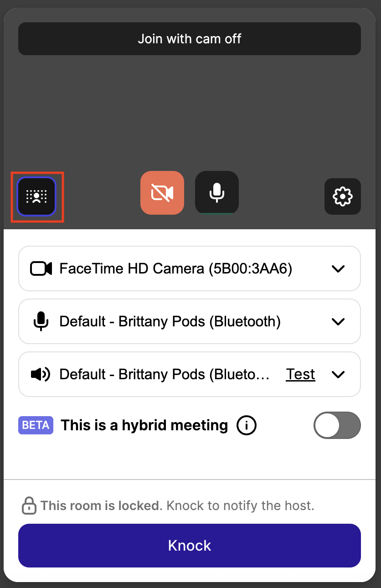The width and height of the screenshot is (381, 588).
Task: Click the empty video preview area
Action: [x=190, y=114]
